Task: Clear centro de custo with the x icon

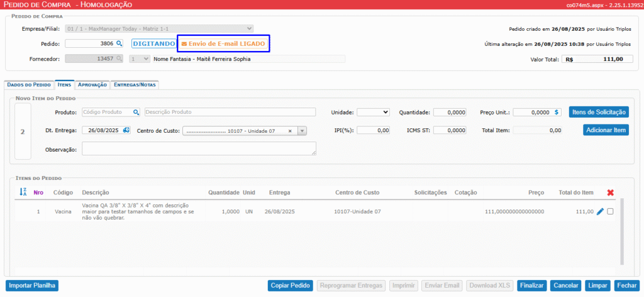Action: [289, 131]
